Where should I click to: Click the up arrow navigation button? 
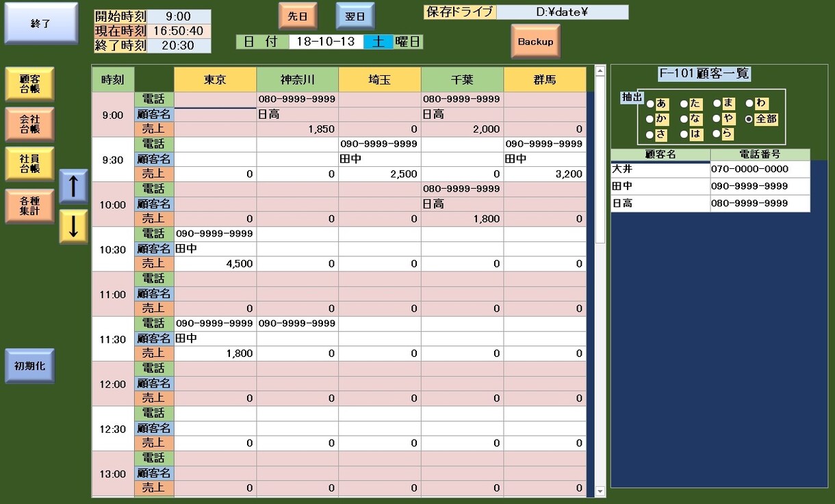pos(73,186)
